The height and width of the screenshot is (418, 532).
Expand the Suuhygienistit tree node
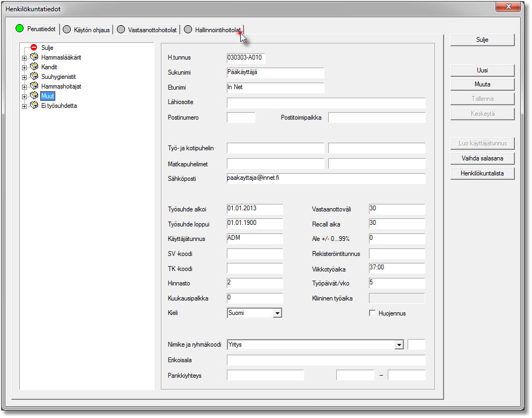(x=25, y=77)
